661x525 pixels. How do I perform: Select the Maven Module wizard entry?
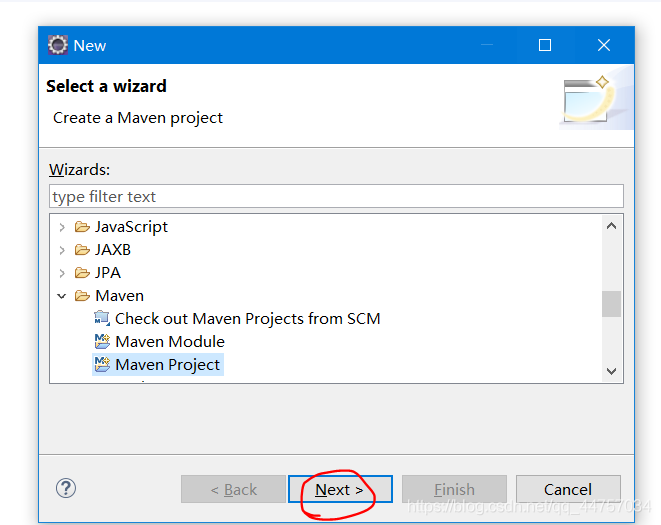tap(170, 342)
